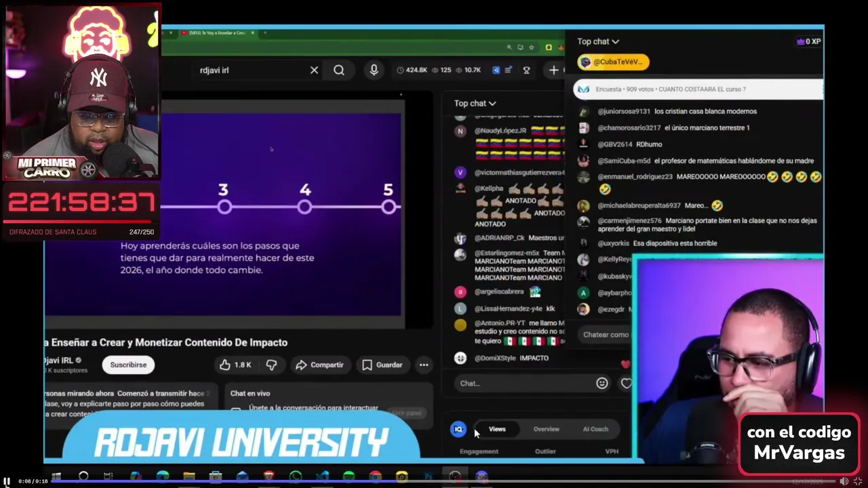The width and height of the screenshot is (868, 488).
Task: Select the Engagement sub-tab
Action: [x=479, y=451]
